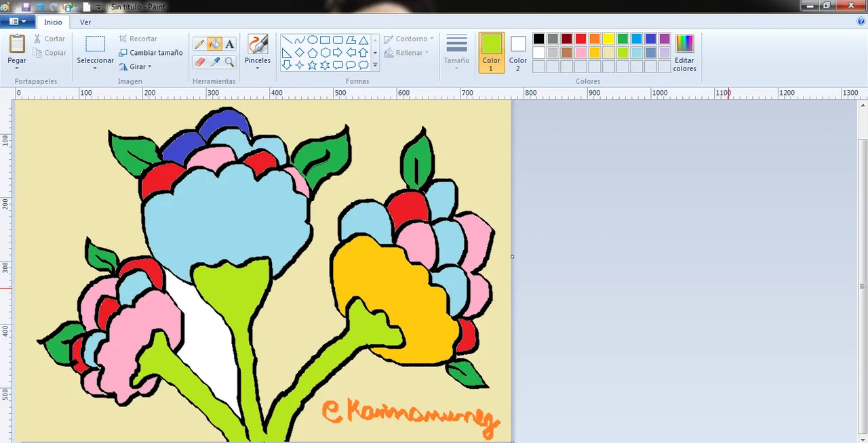Select the Magnifier tool
Viewport: 868px width, 443px height.
230,62
